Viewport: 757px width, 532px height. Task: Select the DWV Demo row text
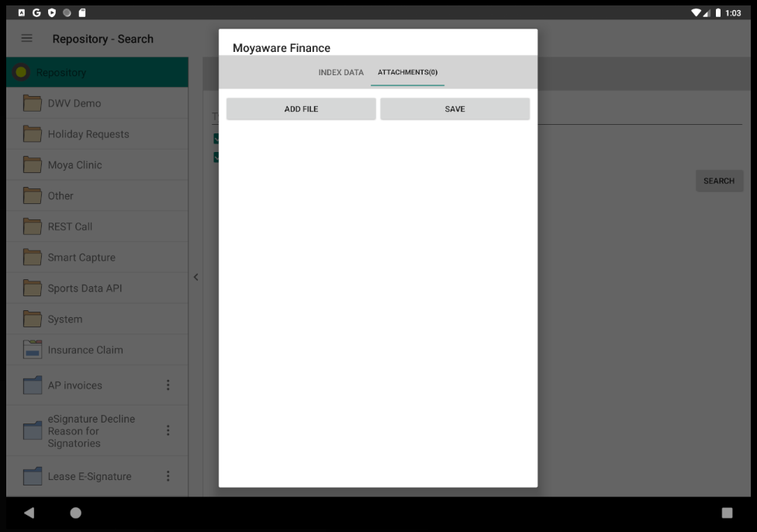(x=74, y=103)
